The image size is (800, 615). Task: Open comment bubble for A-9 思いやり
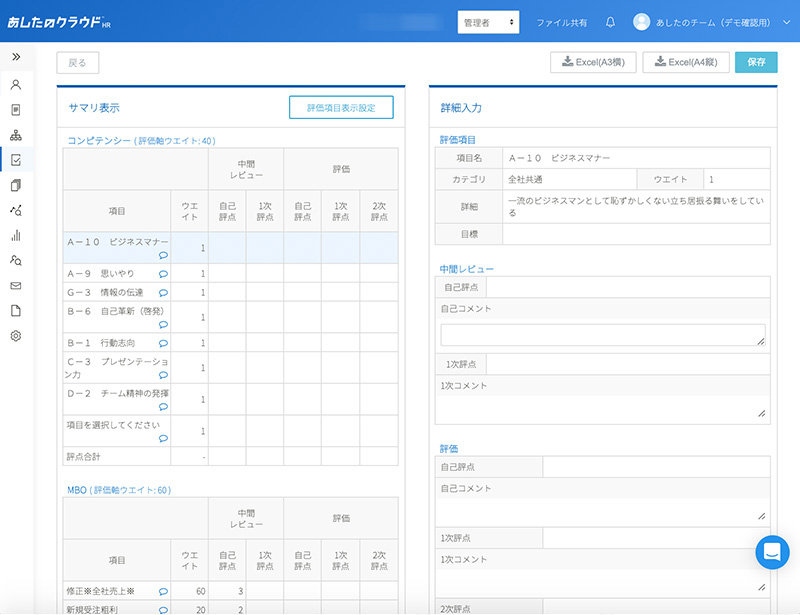(163, 274)
